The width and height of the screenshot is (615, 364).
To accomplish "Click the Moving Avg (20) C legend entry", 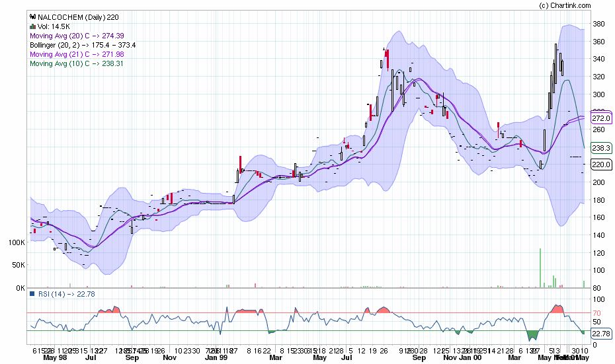I will point(77,36).
